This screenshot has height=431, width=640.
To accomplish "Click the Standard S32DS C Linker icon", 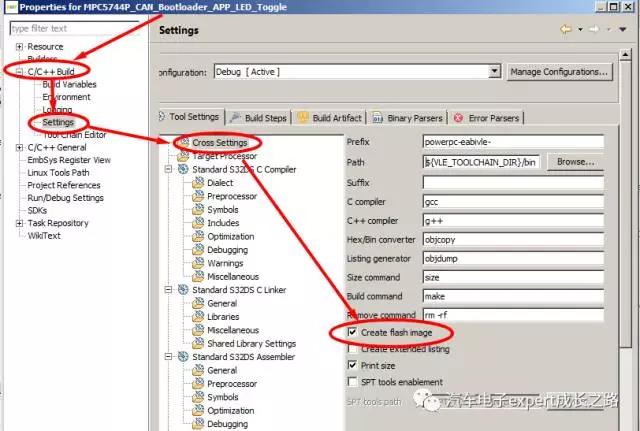I will coord(183,289).
